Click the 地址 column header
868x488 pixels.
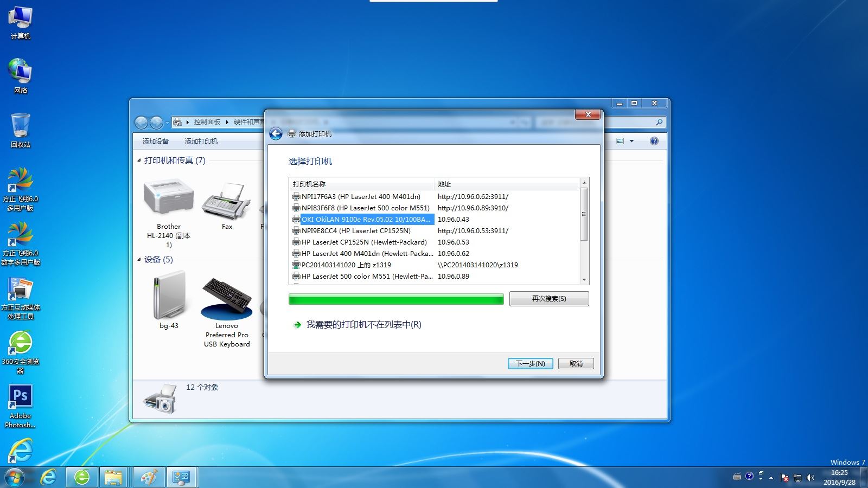(507, 184)
